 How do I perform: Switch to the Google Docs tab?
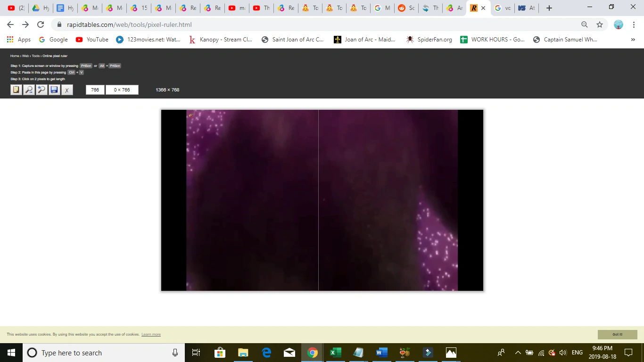point(65,8)
